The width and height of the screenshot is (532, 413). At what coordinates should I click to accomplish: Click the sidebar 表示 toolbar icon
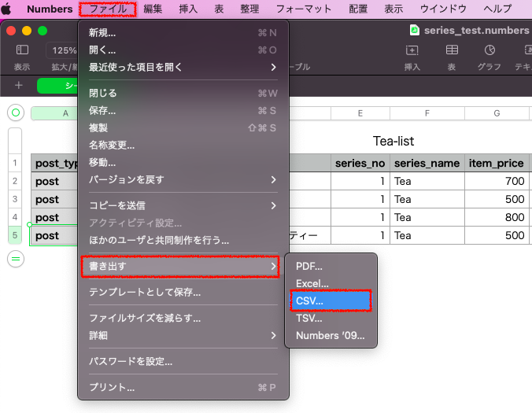(22, 50)
